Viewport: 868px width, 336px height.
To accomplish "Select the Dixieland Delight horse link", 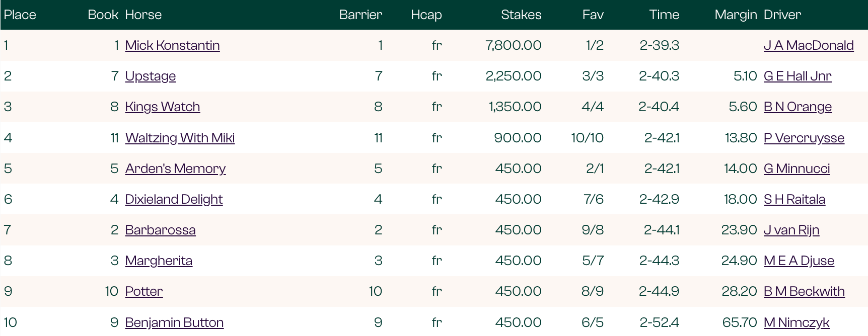I will pos(174,199).
